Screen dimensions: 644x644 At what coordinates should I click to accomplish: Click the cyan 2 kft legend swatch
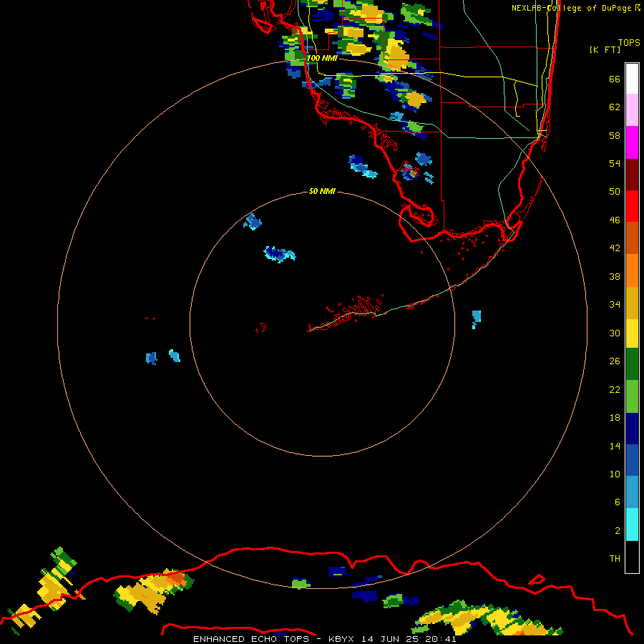tap(632, 525)
